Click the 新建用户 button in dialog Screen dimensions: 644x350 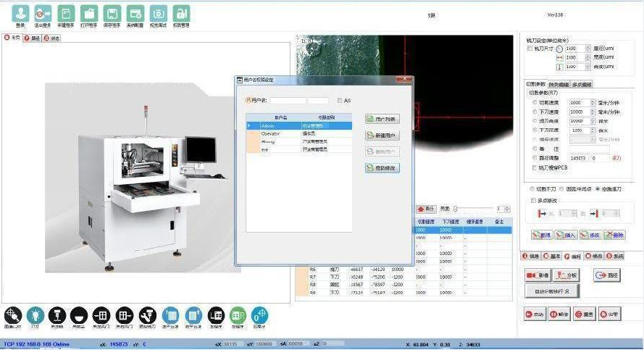[x=382, y=136]
